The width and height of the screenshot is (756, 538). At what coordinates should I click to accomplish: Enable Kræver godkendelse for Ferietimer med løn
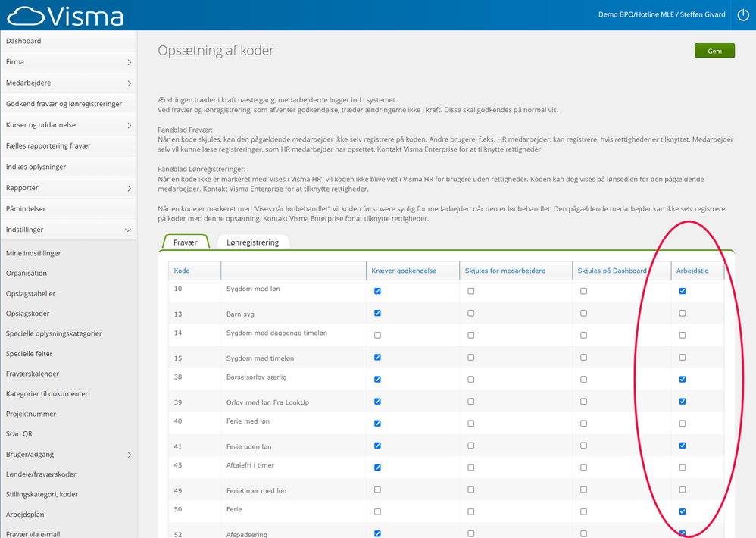tap(377, 490)
